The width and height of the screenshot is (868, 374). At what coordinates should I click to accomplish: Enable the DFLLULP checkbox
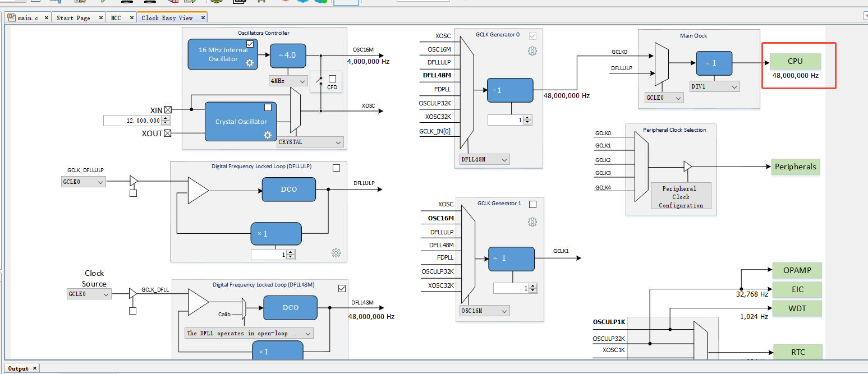(336, 168)
